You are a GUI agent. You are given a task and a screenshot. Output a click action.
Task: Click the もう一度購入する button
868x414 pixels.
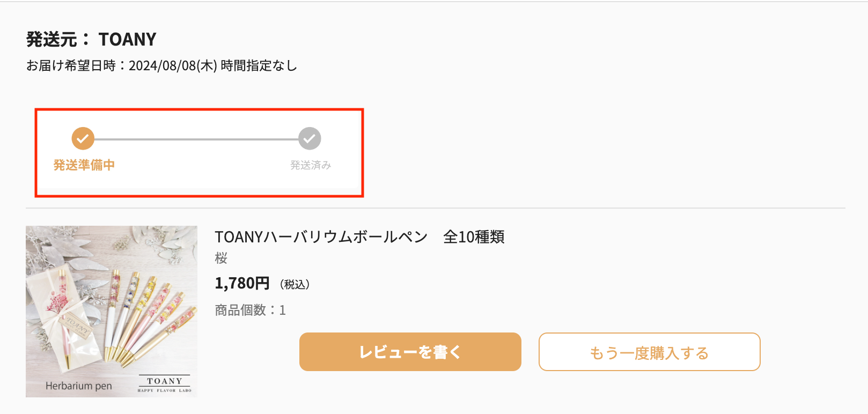tap(650, 352)
